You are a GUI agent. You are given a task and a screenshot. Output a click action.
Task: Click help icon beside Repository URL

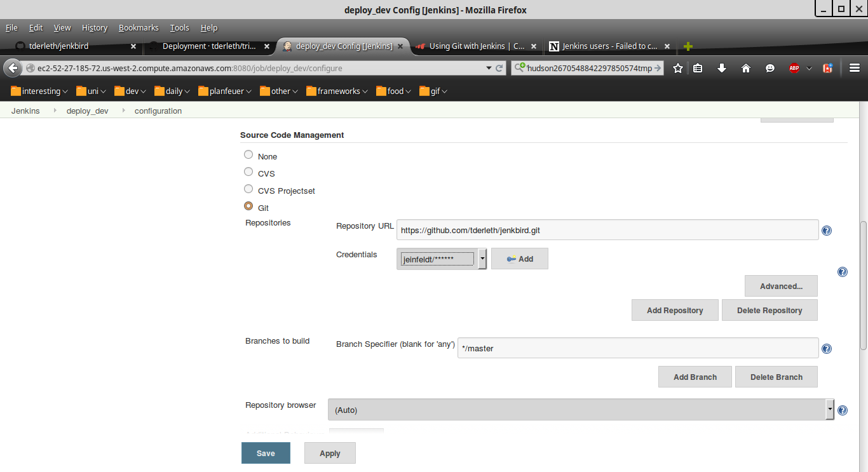(x=827, y=231)
